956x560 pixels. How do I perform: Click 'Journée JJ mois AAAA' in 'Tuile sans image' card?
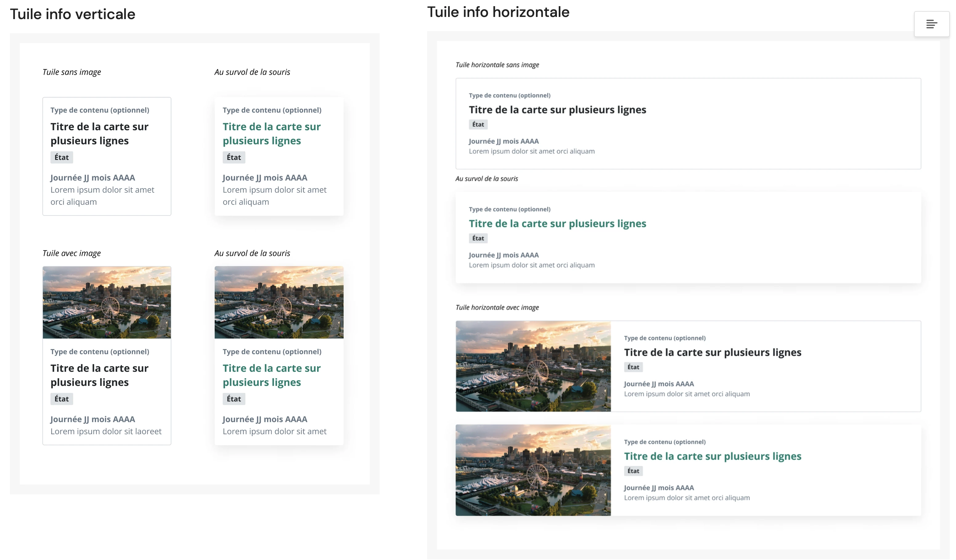coord(92,178)
